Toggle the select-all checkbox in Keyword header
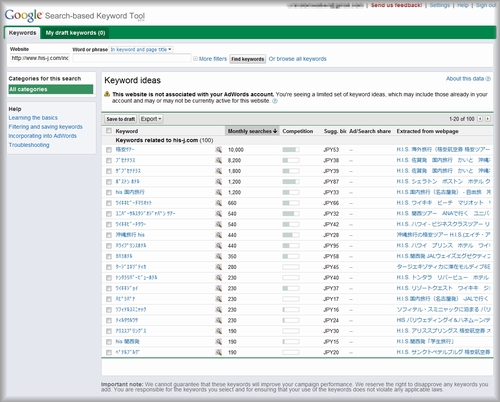Screen dimensions: 500x402 [x=109, y=131]
